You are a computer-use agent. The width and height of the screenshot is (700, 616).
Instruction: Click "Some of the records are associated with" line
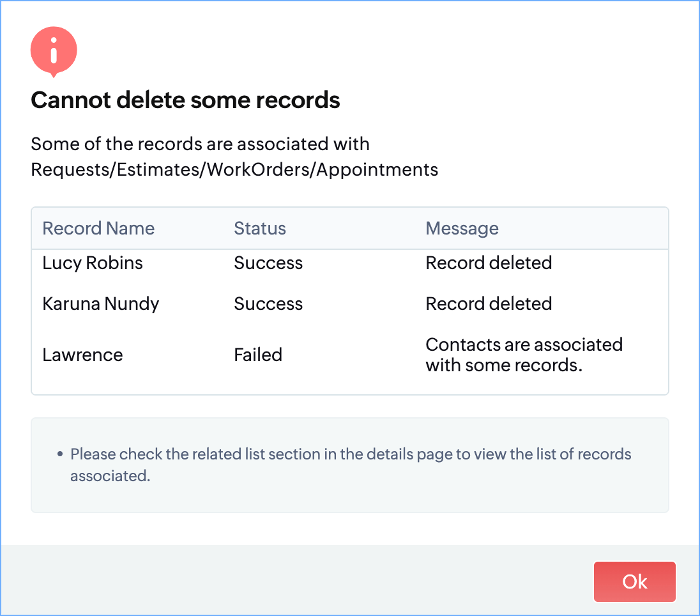pyautogui.click(x=200, y=144)
